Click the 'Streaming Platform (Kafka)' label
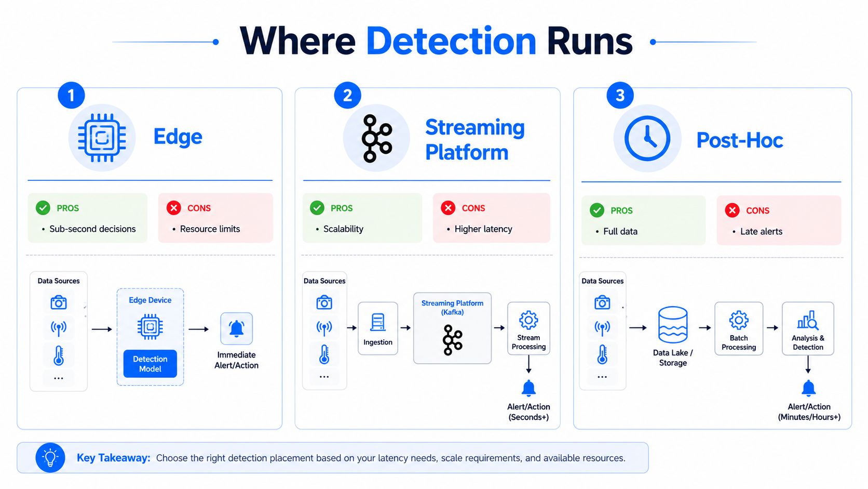 tap(452, 308)
